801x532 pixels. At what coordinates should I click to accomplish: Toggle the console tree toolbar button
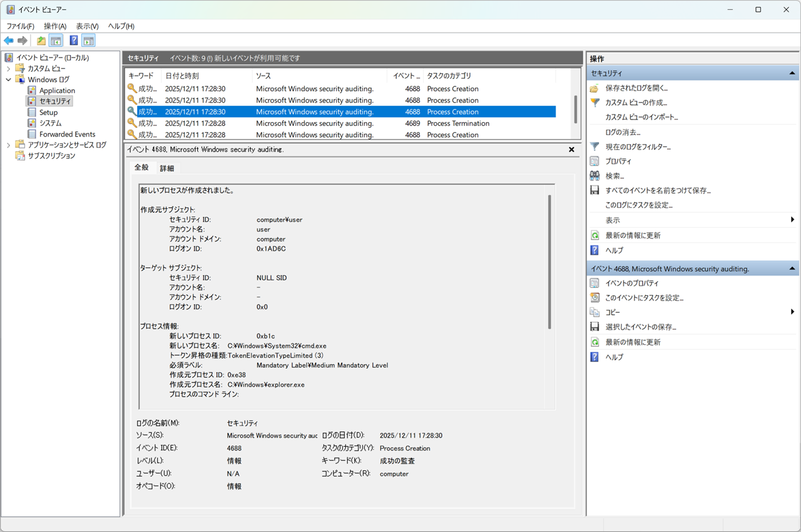(56, 41)
